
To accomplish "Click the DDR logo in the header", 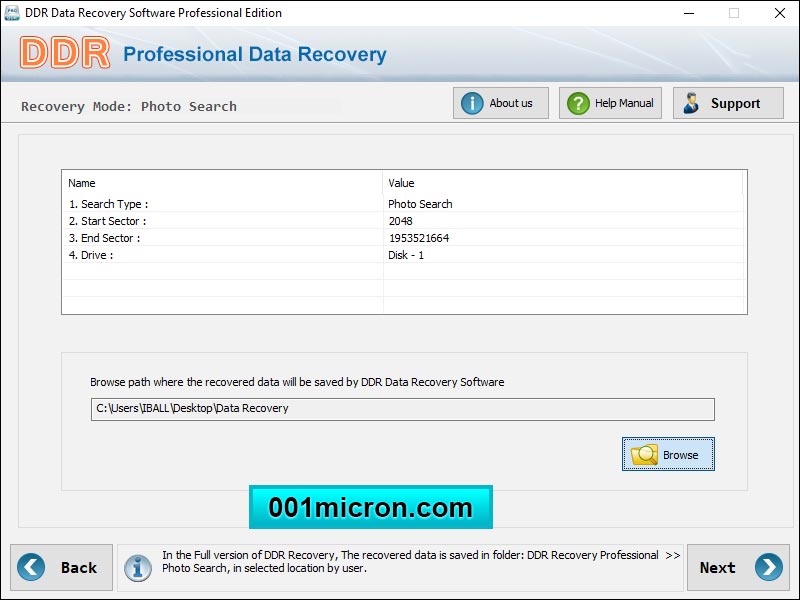I will click(x=65, y=53).
